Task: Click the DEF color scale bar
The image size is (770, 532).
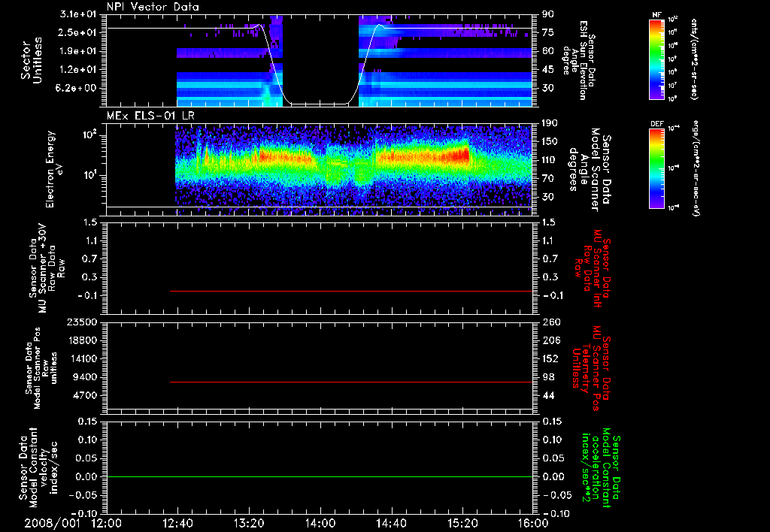Action: pyautogui.click(x=657, y=168)
